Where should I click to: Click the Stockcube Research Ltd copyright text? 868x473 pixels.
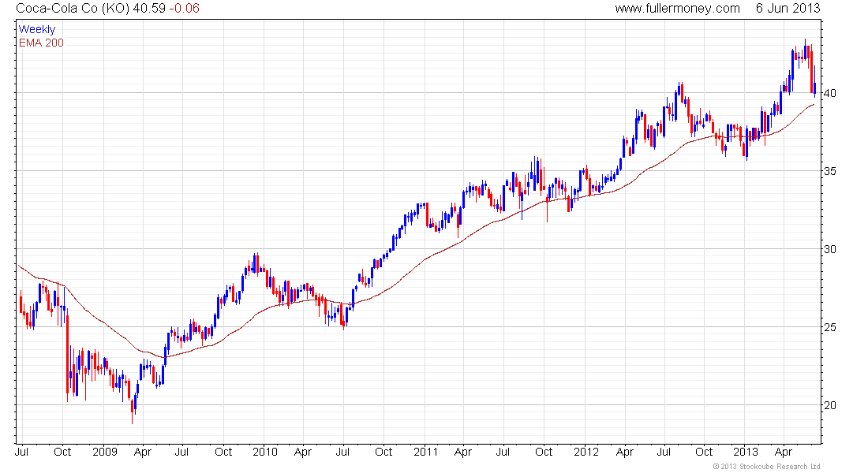[x=767, y=467]
